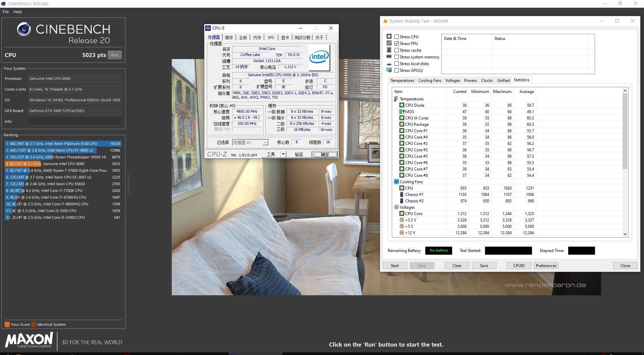Click the Start button in AIDA64
This screenshot has width=644, height=355.
395,266
